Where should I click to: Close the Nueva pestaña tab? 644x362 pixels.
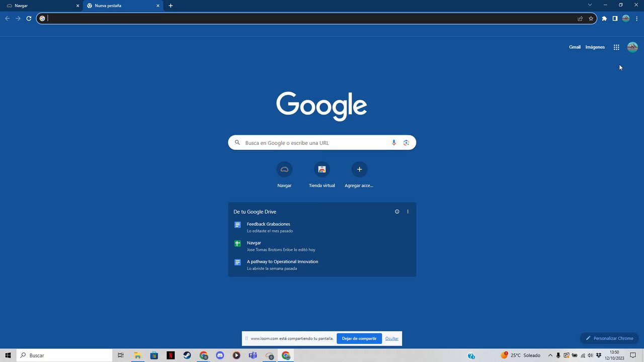point(158,6)
